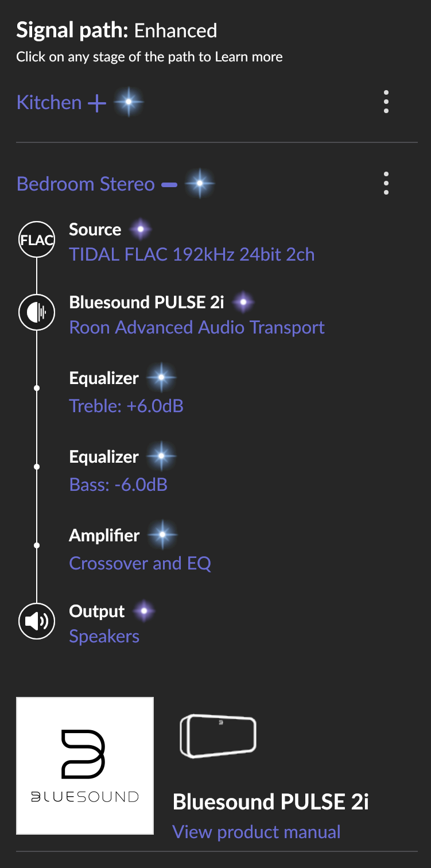Click the PULSE 2i speaker outline icon

click(x=218, y=736)
